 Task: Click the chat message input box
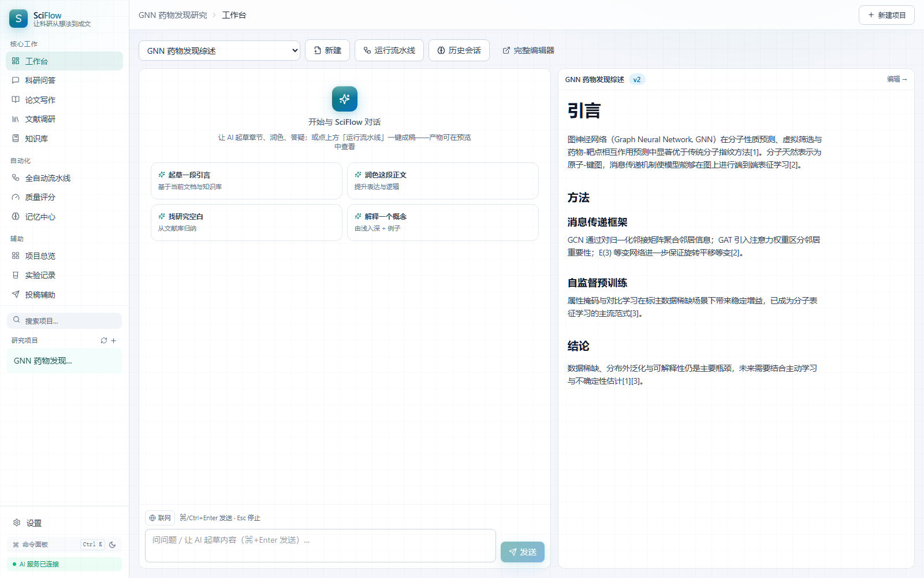(x=321, y=546)
